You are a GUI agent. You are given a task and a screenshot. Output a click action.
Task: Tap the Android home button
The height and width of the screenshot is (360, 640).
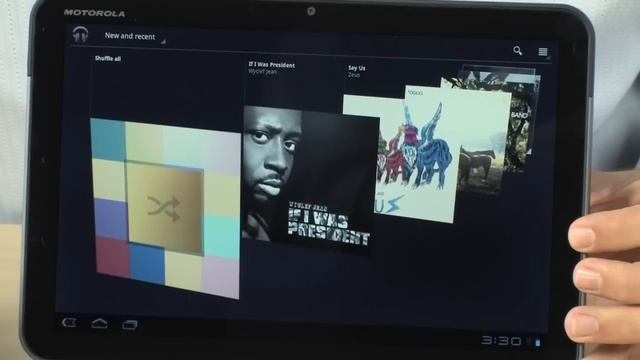pos(100,324)
